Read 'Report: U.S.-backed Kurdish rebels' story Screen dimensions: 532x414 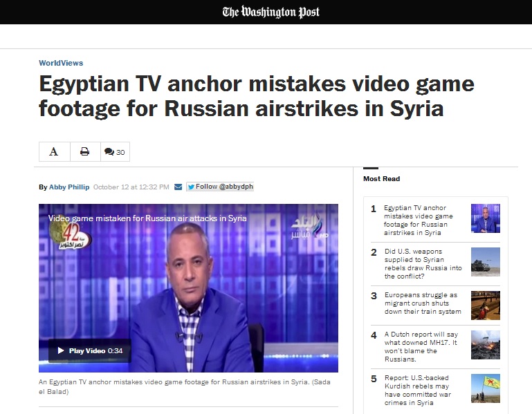tap(418, 390)
